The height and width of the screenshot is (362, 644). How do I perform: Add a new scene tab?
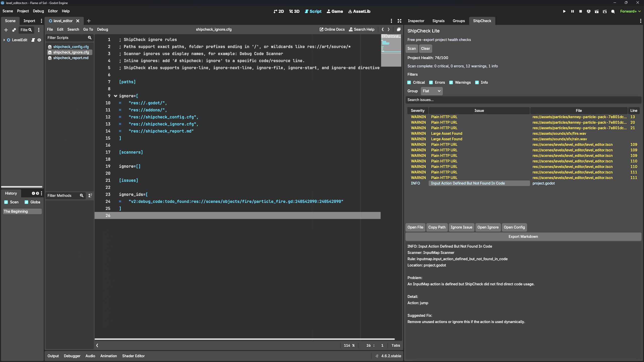[89, 21]
